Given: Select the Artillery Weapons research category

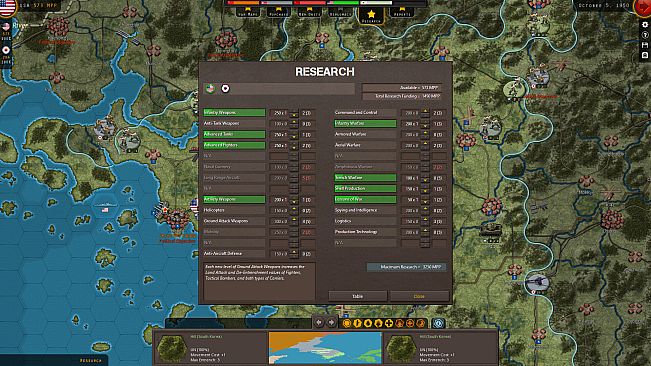Looking at the screenshot, I should [x=234, y=200].
